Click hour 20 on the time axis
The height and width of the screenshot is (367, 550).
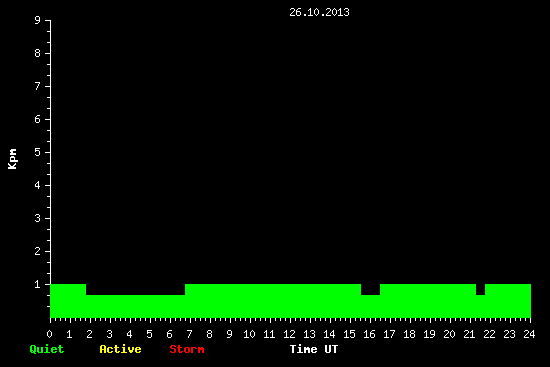pos(449,334)
